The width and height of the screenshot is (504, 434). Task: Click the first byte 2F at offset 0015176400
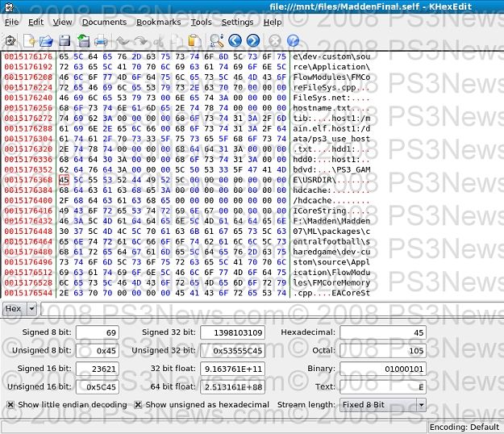click(x=64, y=201)
